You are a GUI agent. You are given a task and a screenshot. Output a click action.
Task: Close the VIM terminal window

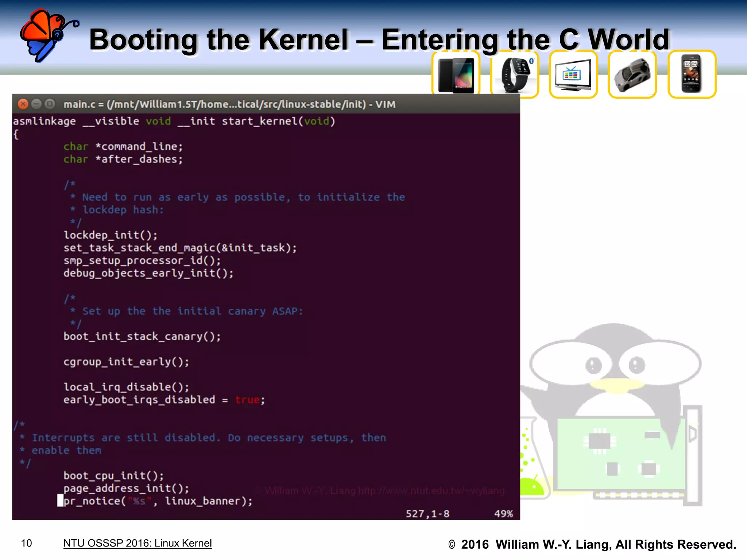point(23,104)
